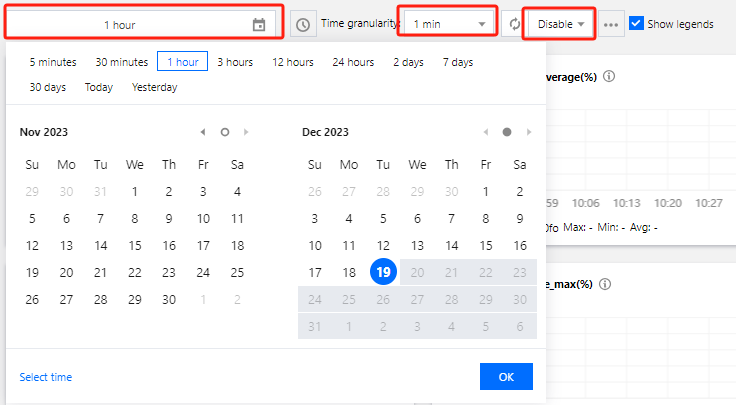The width and height of the screenshot is (736, 405).
Task: Go to next month in November calendar
Action: pyautogui.click(x=247, y=132)
